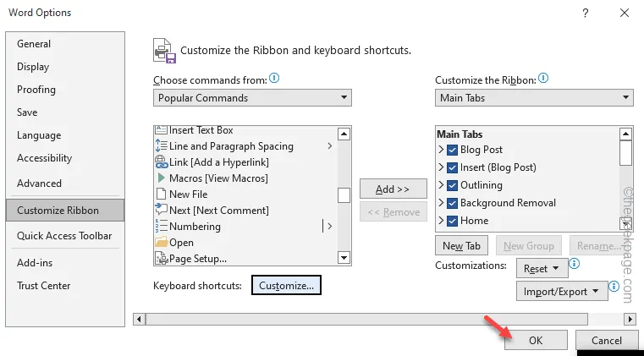The height and width of the screenshot is (356, 644).
Task: Click the Link hyperlink globe icon
Action: coord(161,162)
